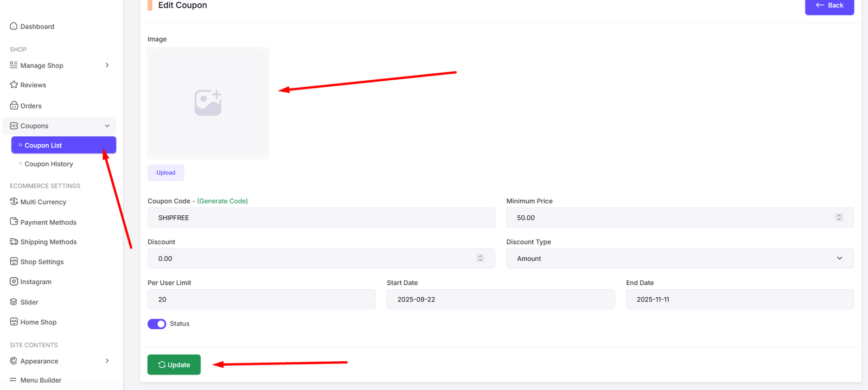Image resolution: width=868 pixels, height=390 pixels.
Task: Expand the Manage Shop submenu chevron
Action: (107, 65)
